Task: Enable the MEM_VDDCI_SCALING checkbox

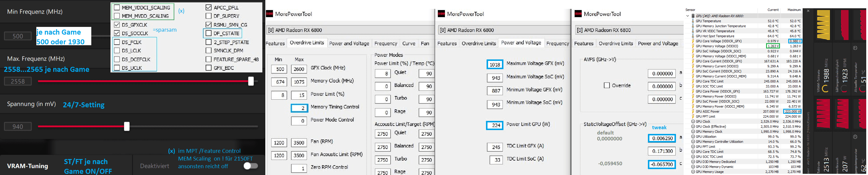Action: 117,7
